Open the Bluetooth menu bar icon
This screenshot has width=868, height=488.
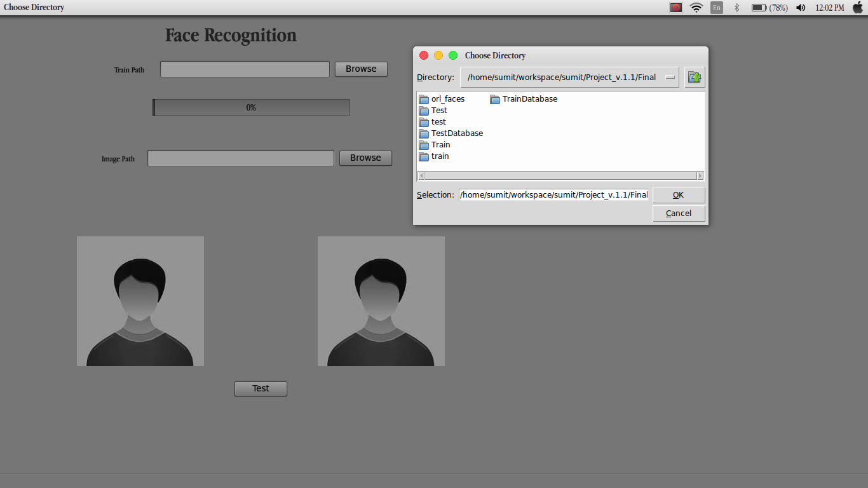(737, 8)
